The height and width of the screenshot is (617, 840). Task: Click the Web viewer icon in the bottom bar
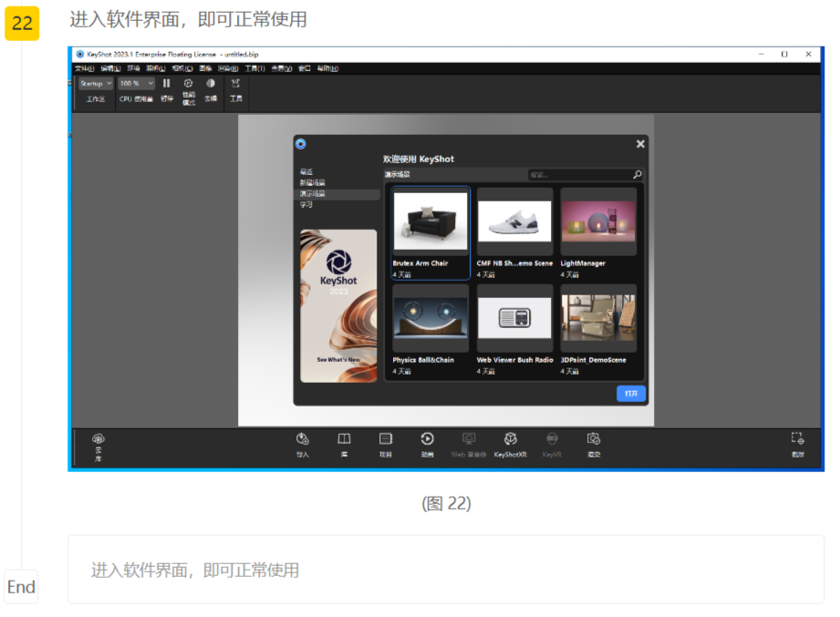[x=469, y=438]
